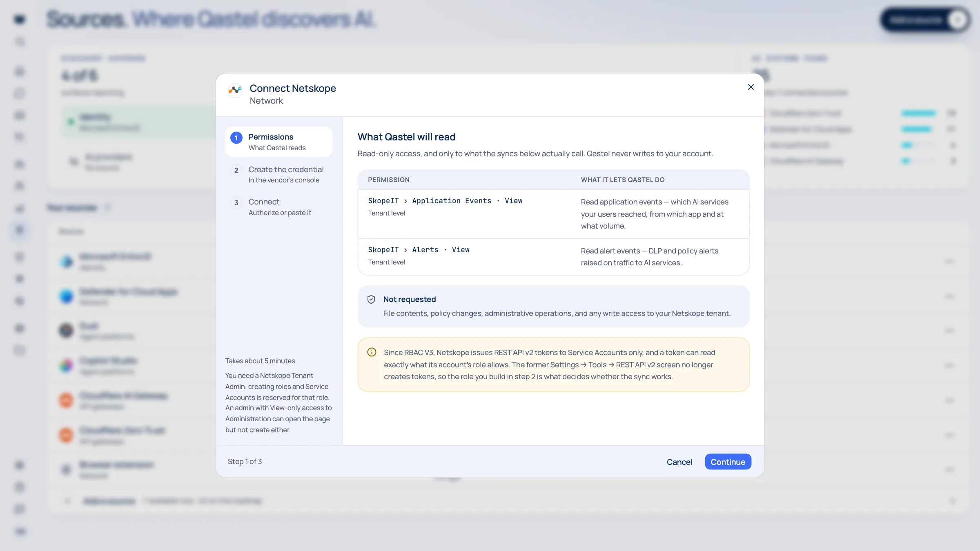Click step number 3 circle
The height and width of the screenshot is (551, 980).
click(236, 202)
